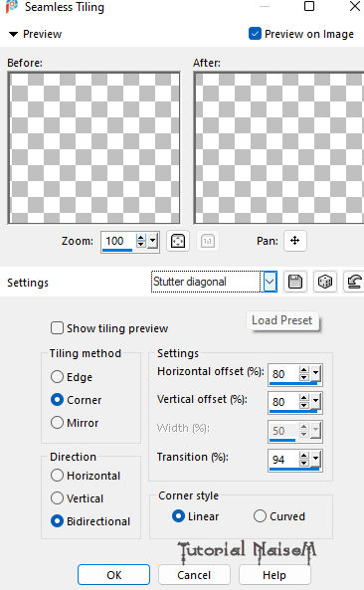Screen dimensions: 364x590
Task: Click the Fit to window zoom icon
Action: 177,241
